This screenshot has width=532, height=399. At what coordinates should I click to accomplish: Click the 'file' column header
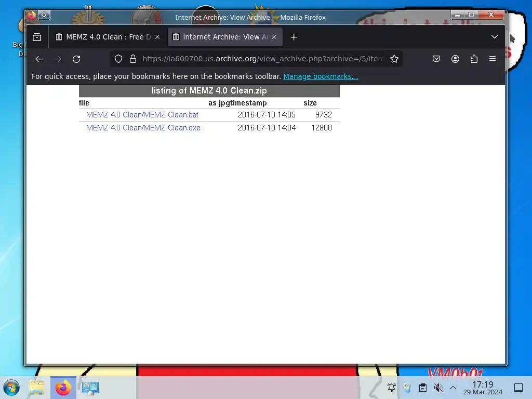[x=84, y=103]
